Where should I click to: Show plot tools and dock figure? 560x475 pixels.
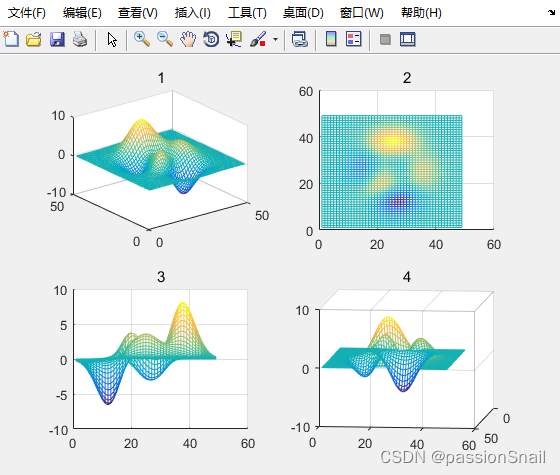[408, 39]
